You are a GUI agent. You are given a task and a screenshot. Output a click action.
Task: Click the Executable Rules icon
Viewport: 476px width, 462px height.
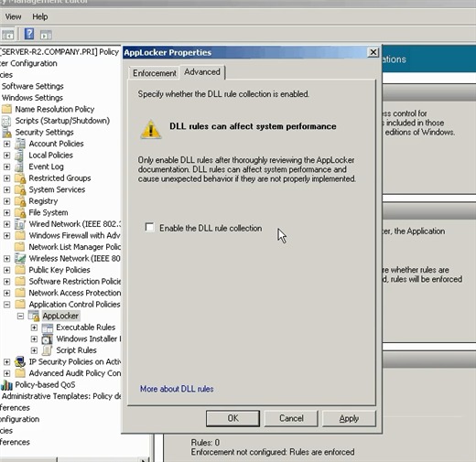(x=48, y=328)
